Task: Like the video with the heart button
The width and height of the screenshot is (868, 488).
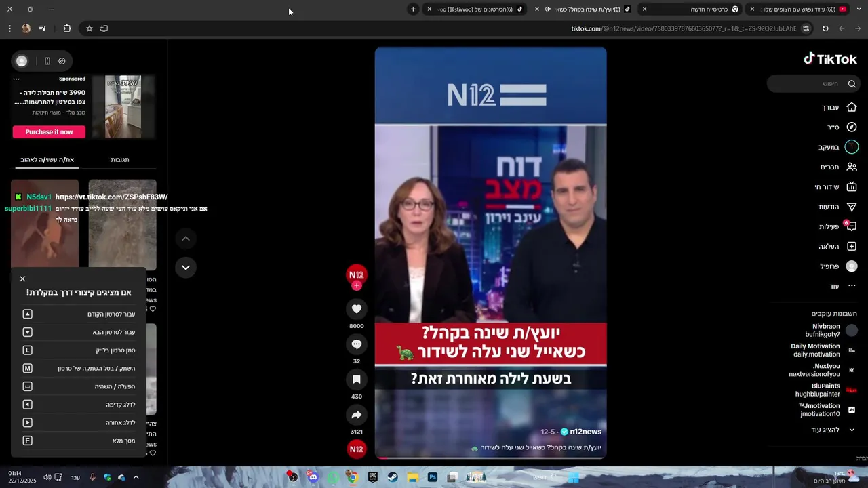Action: coord(356,309)
